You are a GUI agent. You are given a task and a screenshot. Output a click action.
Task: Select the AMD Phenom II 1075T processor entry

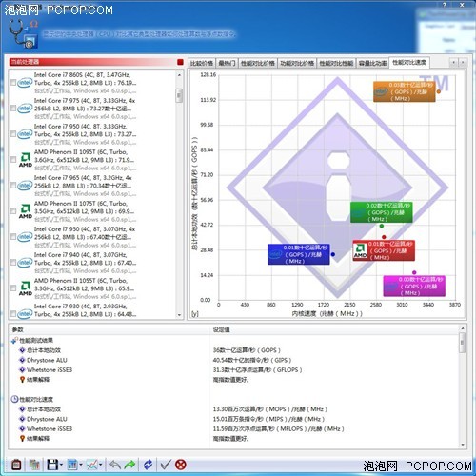[x=85, y=211]
